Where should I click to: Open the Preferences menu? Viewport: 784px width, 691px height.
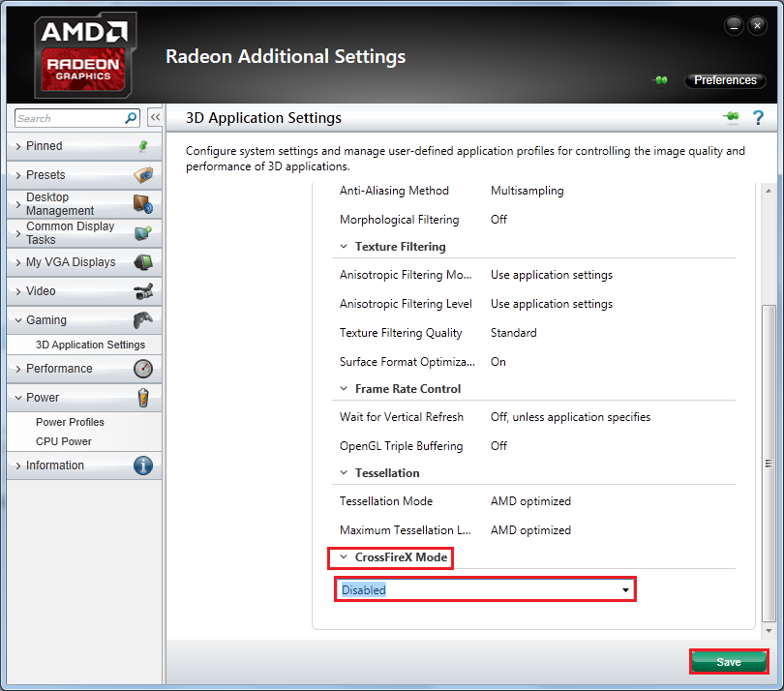click(725, 80)
